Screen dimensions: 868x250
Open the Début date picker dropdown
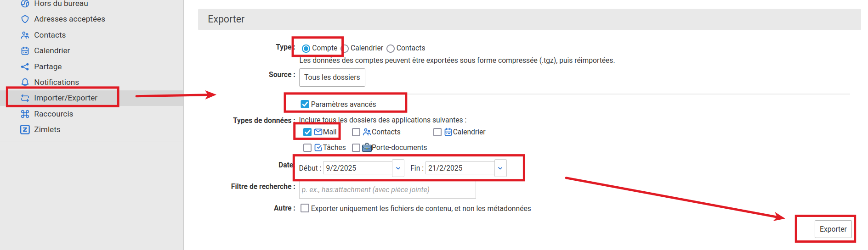click(x=398, y=168)
